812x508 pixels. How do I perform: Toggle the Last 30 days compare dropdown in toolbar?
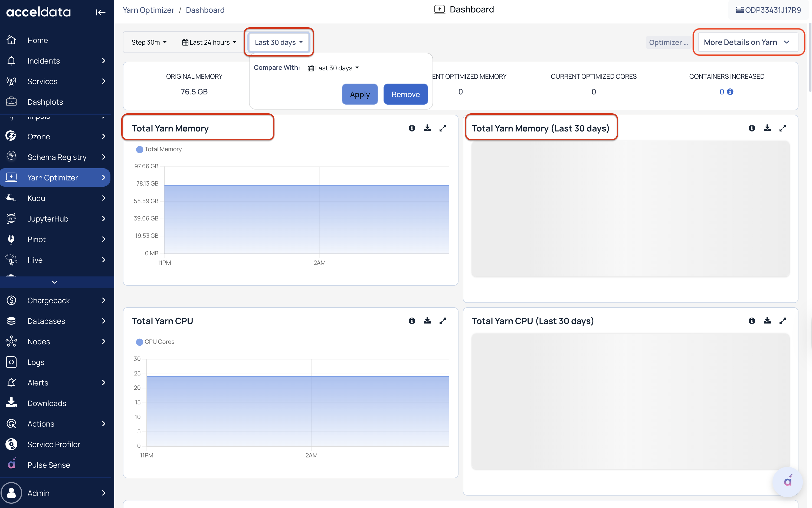(279, 42)
